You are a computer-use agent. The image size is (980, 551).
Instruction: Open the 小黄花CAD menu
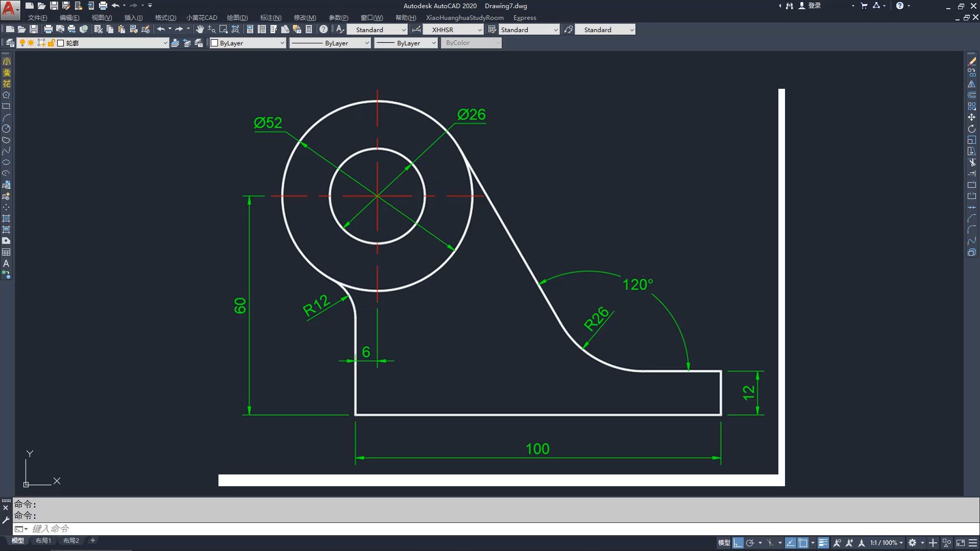[202, 17]
